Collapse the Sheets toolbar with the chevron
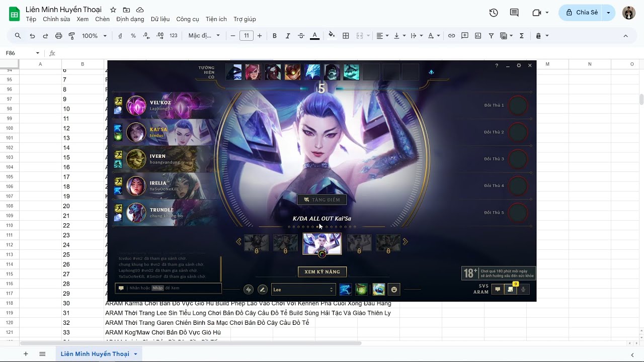 pos(625,36)
